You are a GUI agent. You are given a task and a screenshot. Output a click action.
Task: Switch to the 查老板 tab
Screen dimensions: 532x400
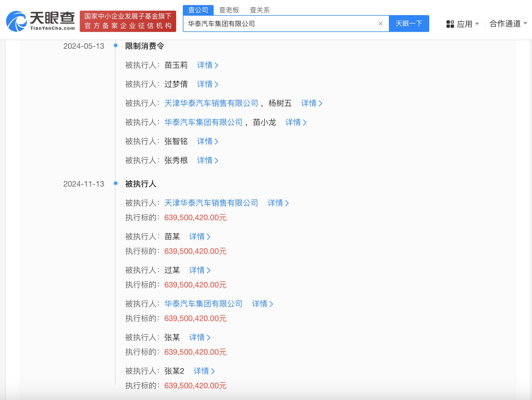[229, 10]
